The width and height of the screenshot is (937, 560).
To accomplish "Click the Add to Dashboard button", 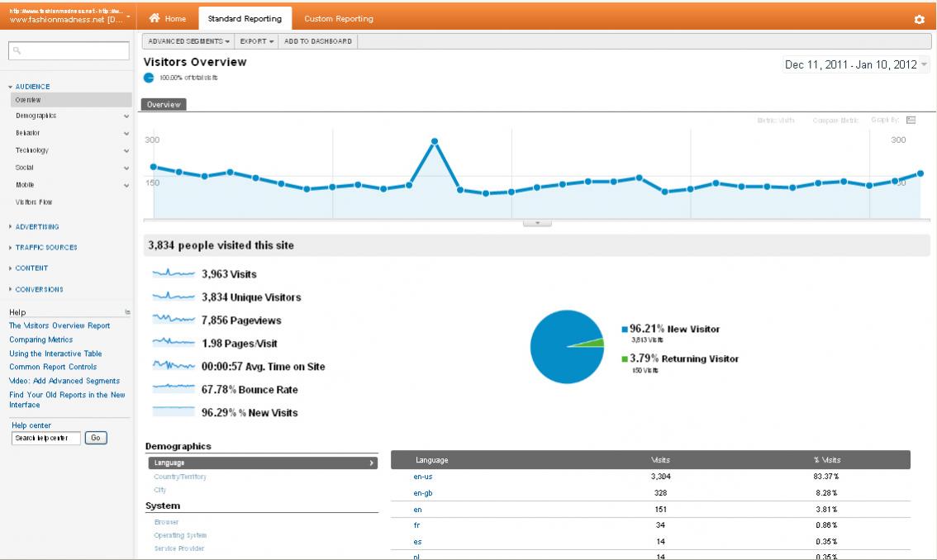I will pos(318,41).
